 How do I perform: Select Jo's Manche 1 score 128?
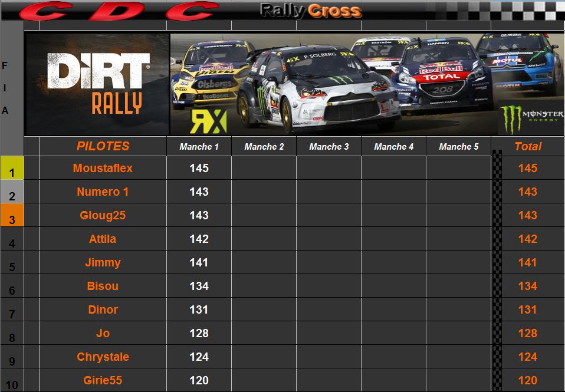199,333
